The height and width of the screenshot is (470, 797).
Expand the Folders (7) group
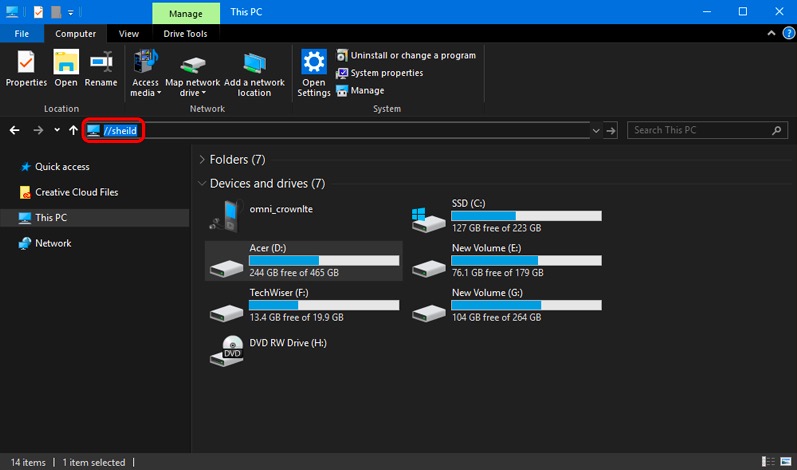pyautogui.click(x=202, y=160)
